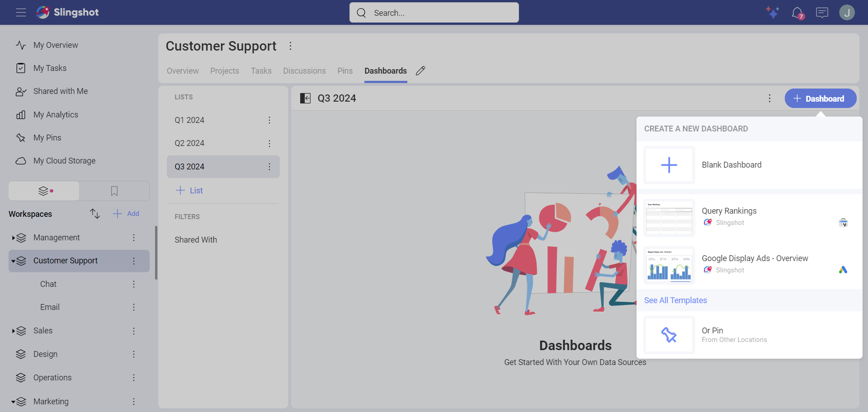Collapse the Customer Support workspace

pyautogui.click(x=13, y=261)
